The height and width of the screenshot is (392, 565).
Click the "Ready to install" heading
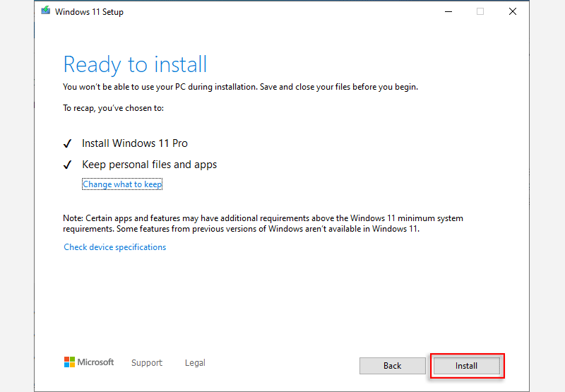(135, 65)
